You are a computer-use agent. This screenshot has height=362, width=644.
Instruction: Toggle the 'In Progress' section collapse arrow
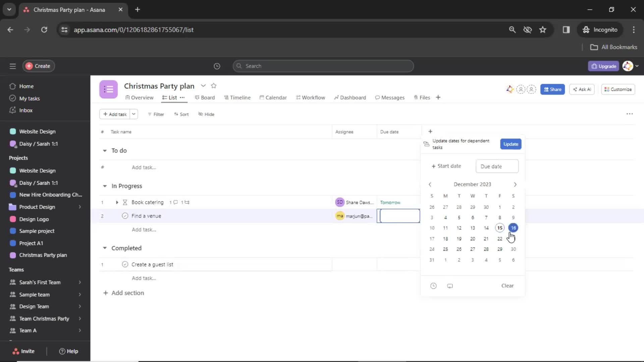[105, 186]
